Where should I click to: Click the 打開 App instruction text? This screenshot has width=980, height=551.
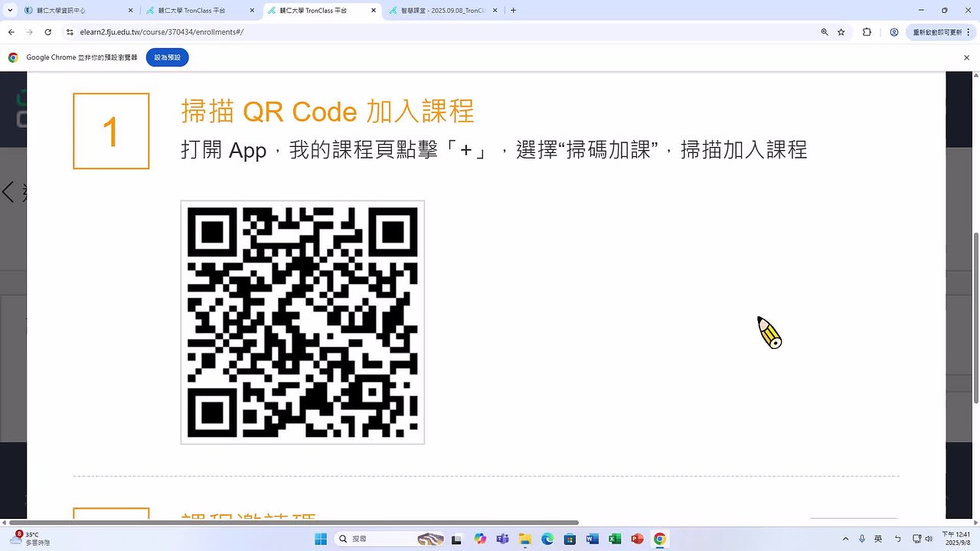coord(494,149)
